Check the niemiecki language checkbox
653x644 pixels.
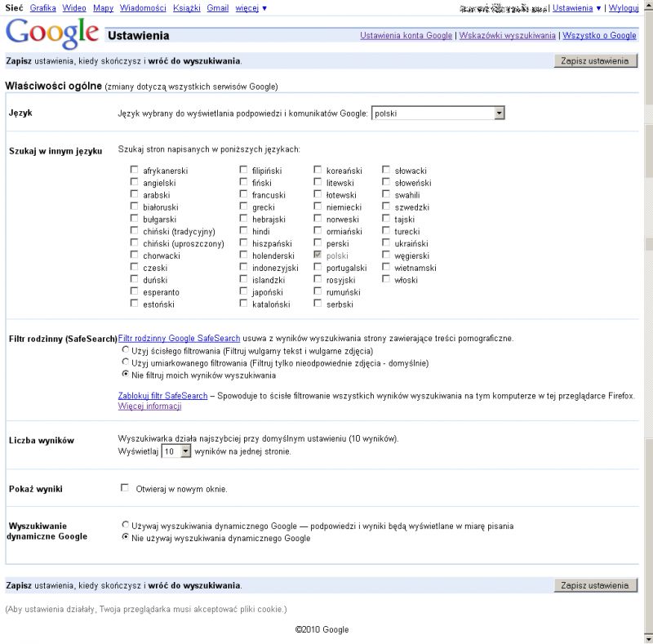[318, 206]
